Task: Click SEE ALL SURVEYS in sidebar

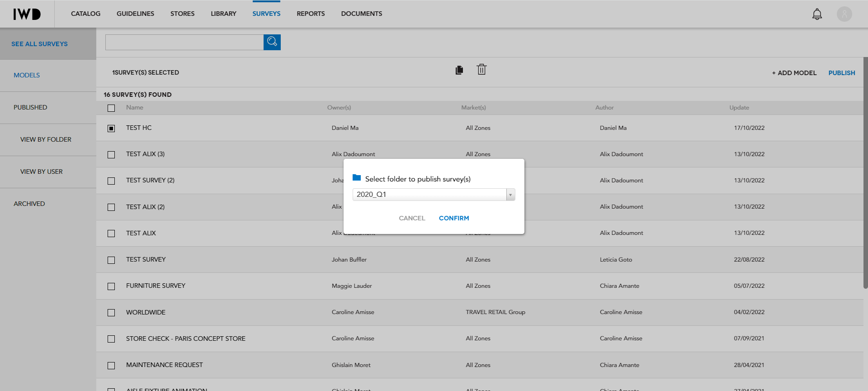Action: point(39,44)
